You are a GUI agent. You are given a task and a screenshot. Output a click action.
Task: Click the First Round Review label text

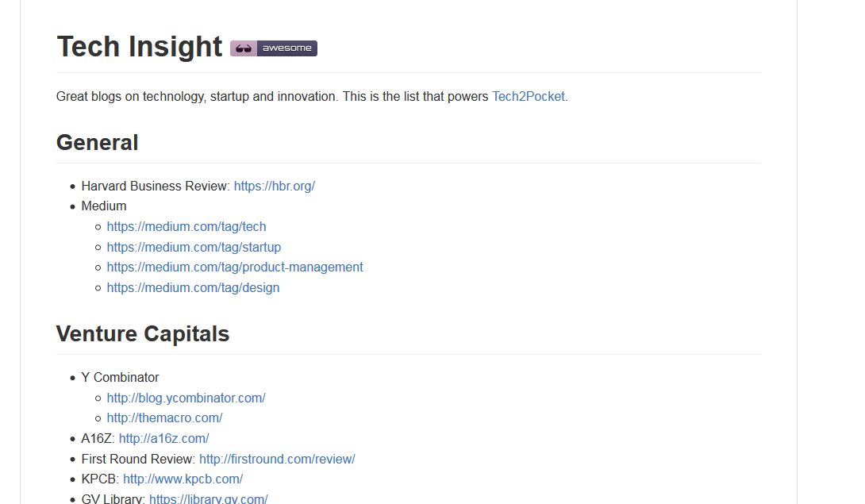[x=137, y=459]
